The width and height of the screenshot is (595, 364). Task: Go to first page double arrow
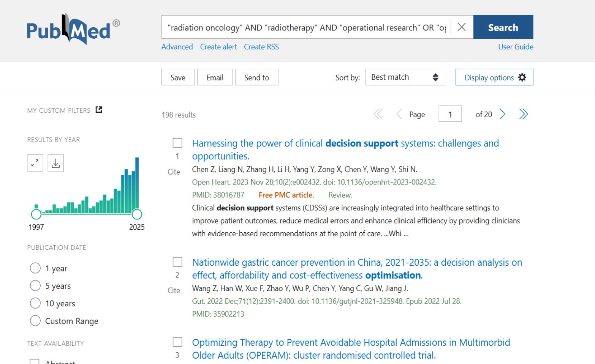point(378,114)
